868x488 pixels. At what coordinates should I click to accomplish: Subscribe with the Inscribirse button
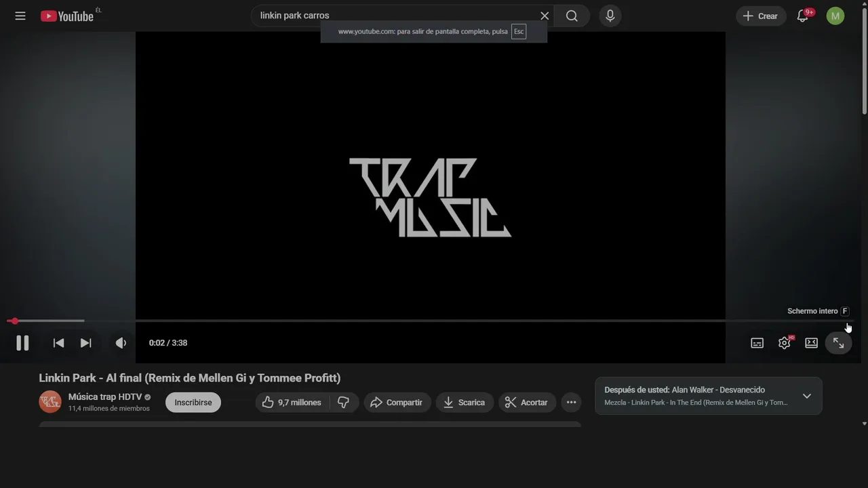tap(193, 403)
